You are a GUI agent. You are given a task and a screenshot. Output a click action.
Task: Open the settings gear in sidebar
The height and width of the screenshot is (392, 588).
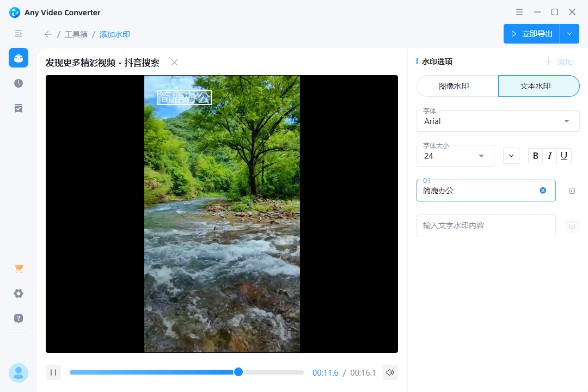tap(18, 293)
